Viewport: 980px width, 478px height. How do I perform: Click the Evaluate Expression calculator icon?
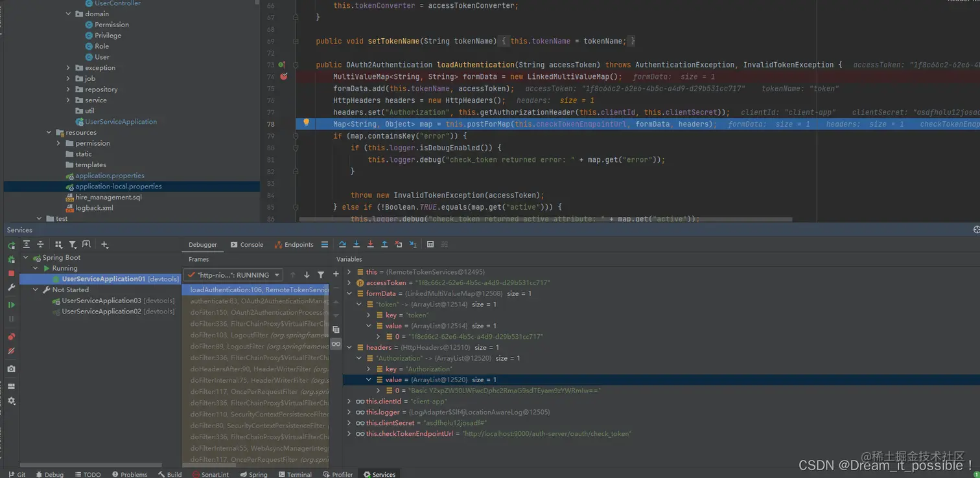(430, 244)
